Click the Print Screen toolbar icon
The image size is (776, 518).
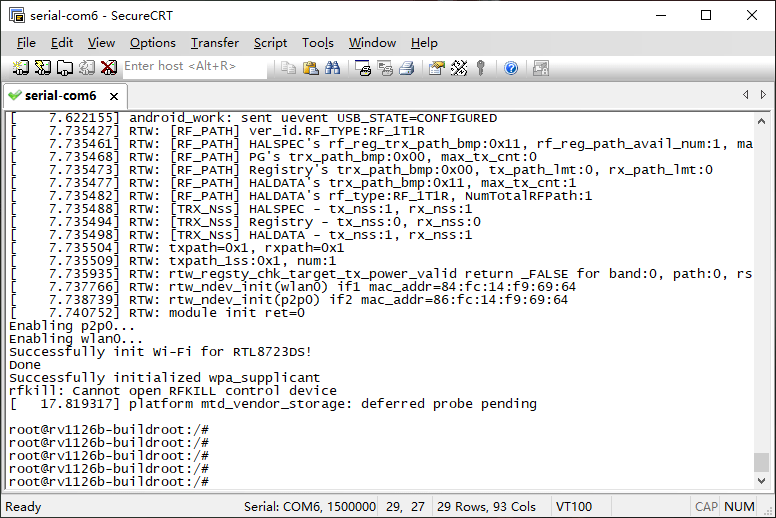pyautogui.click(x=363, y=68)
